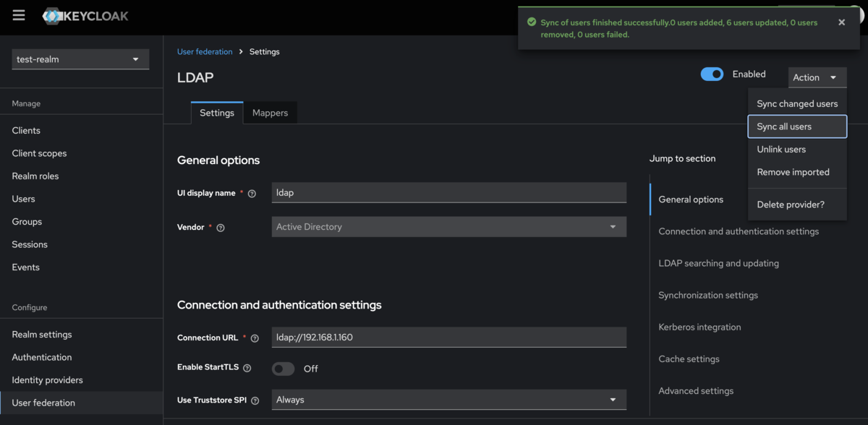Open the Use Truststore SPI dropdown
The height and width of the screenshot is (425, 868).
448,400
